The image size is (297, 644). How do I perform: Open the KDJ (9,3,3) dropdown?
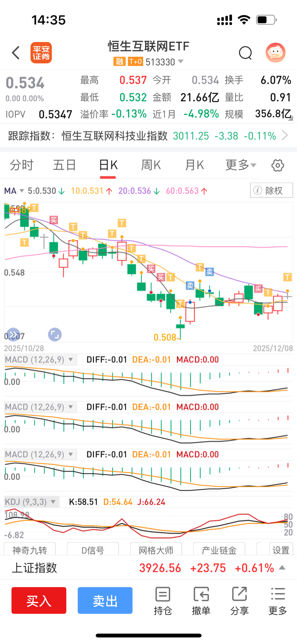coord(31,502)
